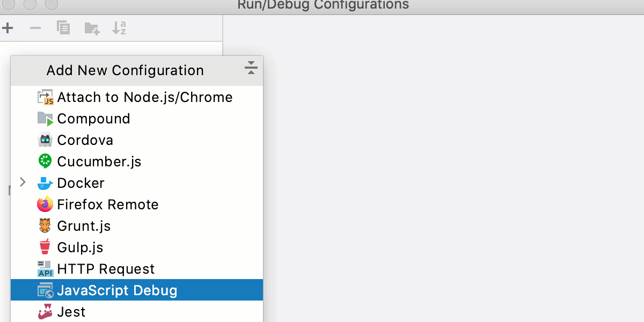Select the Gulp.js configuration entry
644x322 pixels.
tap(80, 247)
